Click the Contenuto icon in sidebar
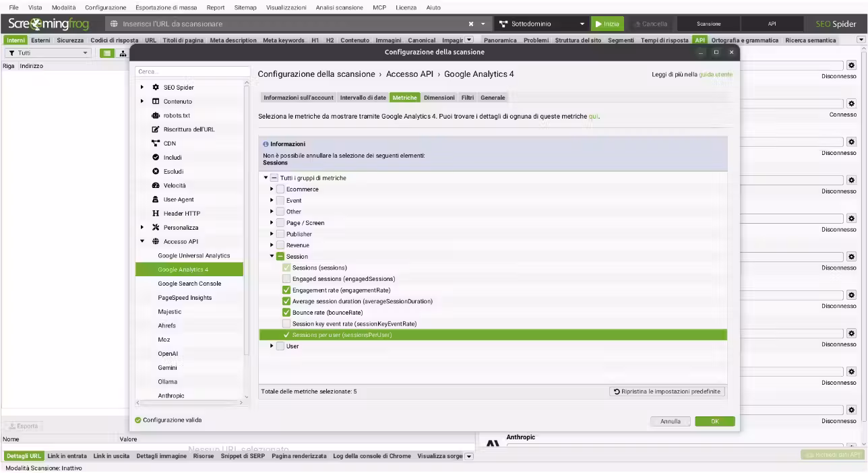 point(156,102)
